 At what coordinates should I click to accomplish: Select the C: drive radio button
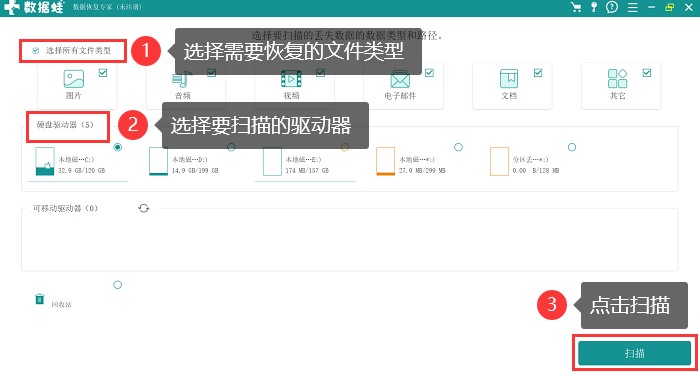[118, 147]
